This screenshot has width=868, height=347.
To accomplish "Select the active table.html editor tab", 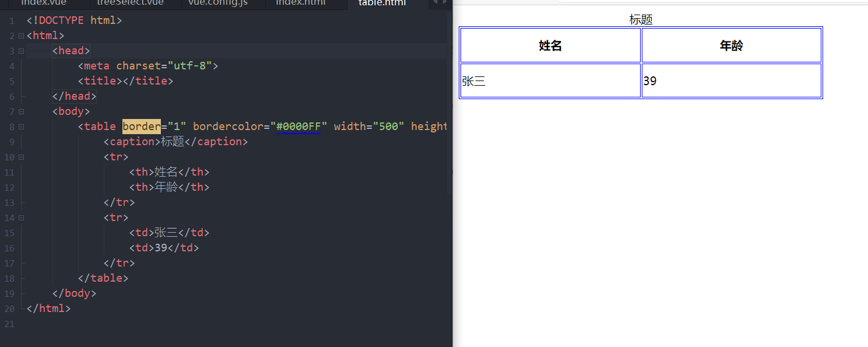I will coord(382,3).
